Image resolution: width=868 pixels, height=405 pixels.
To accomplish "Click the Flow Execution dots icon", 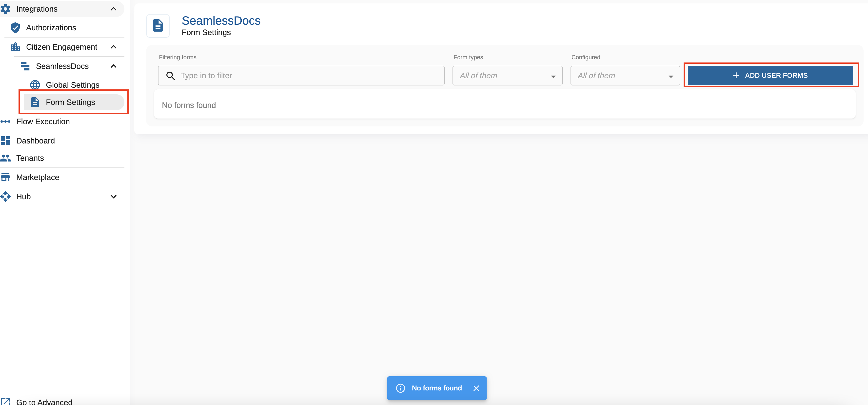I will [6, 121].
